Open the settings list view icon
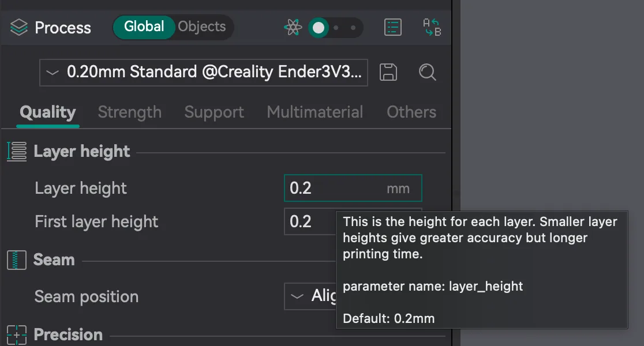 point(392,28)
